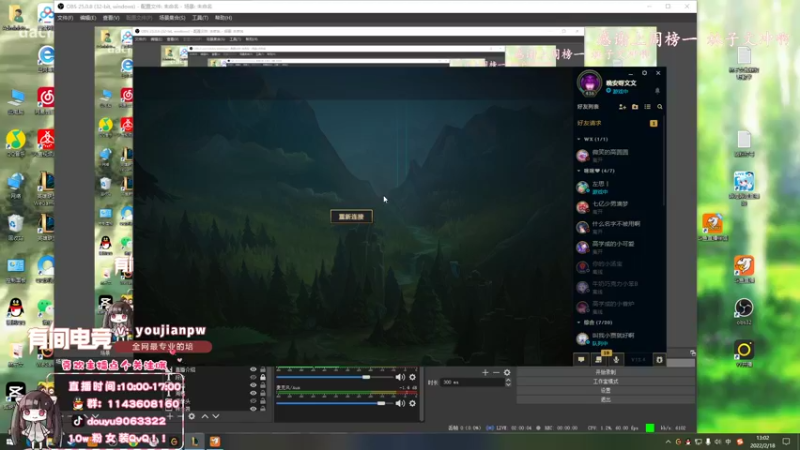This screenshot has height=450, width=800.
Task: Click the minus icon in the scene transitions panel
Action: [496, 373]
